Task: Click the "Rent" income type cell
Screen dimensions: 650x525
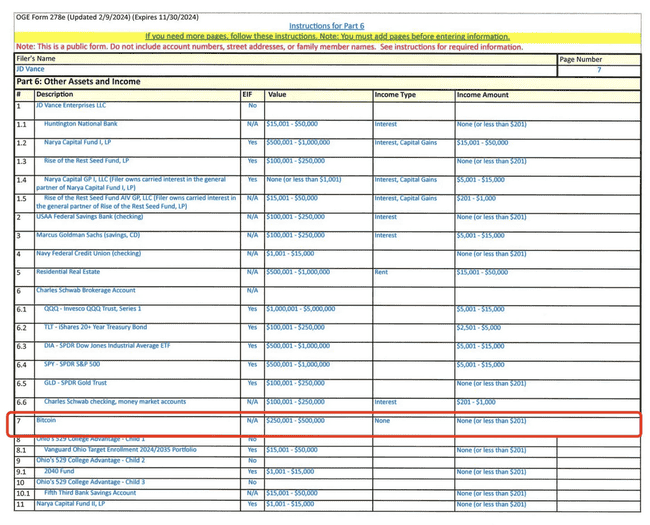Action: [x=383, y=272]
